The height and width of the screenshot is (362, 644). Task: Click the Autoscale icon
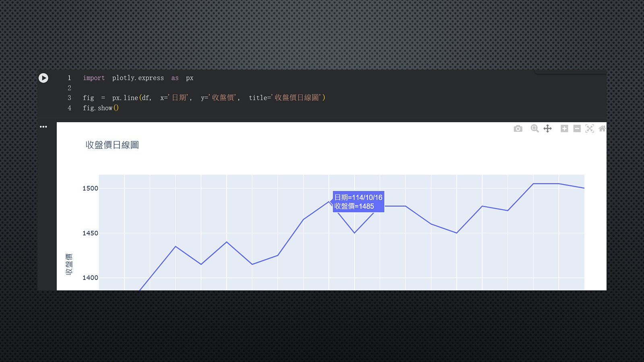click(x=590, y=129)
